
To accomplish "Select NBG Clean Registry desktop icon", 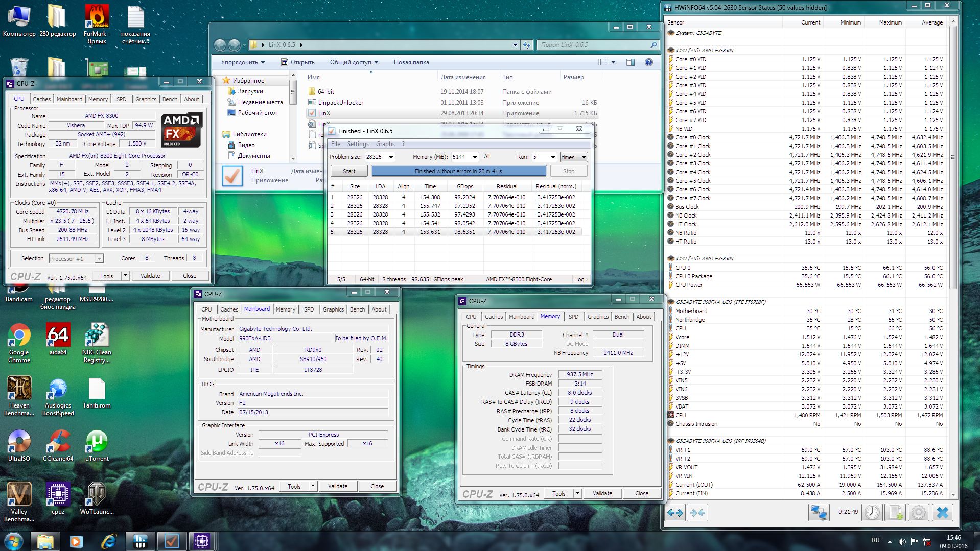I will point(97,343).
